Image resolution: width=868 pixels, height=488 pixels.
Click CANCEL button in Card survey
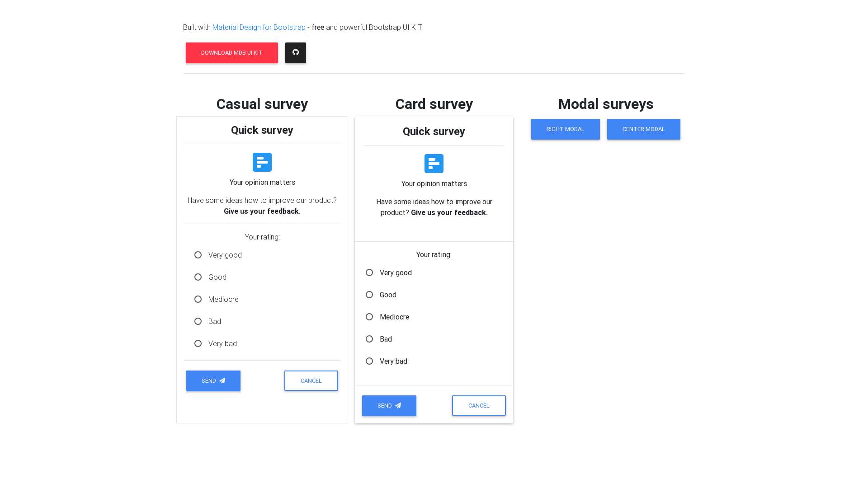coord(479,405)
